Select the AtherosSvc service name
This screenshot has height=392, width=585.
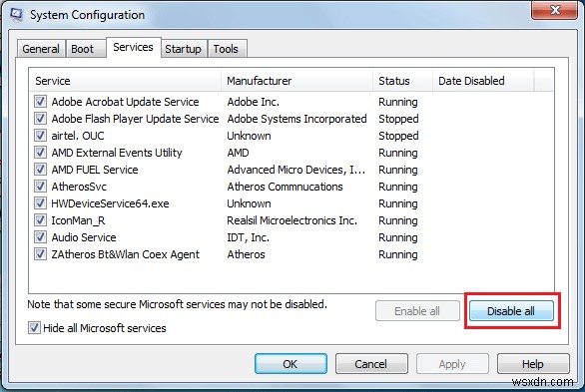79,187
